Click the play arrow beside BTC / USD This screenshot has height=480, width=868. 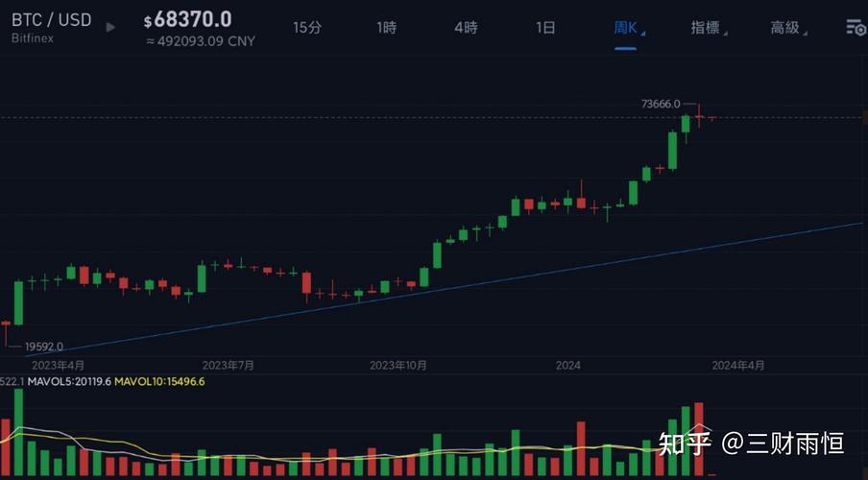110,28
